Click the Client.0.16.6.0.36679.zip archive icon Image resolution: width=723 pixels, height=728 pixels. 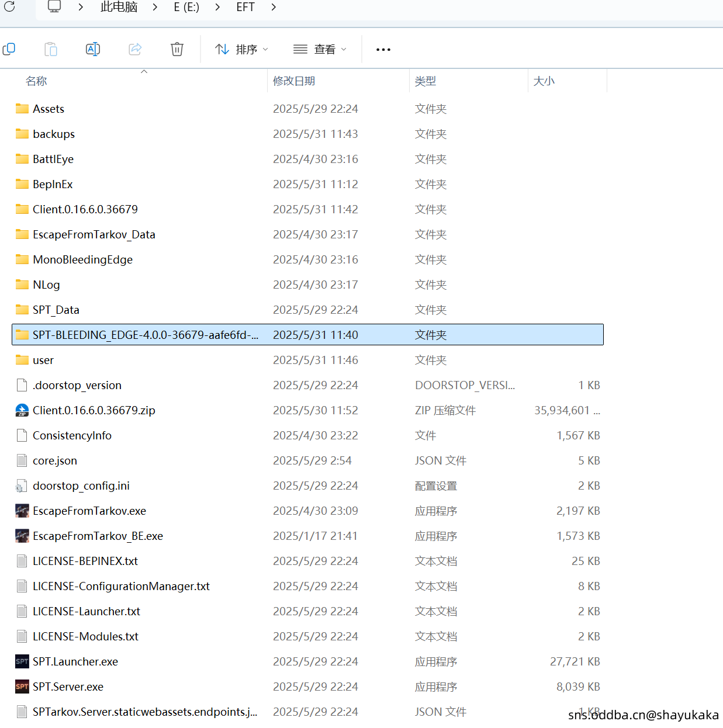22,410
